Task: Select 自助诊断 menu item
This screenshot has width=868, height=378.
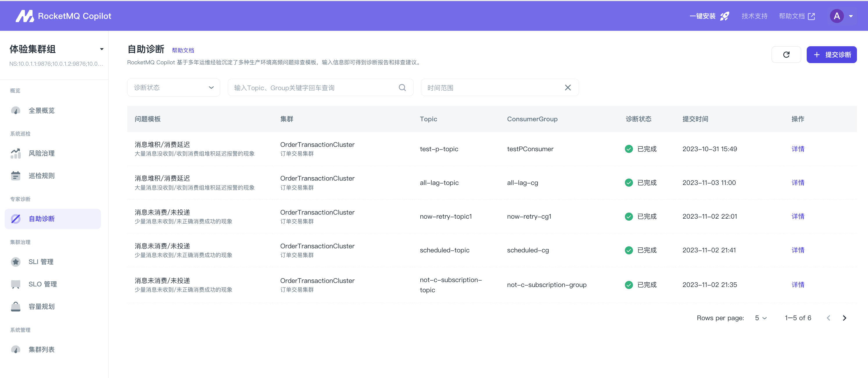Action: pyautogui.click(x=53, y=219)
